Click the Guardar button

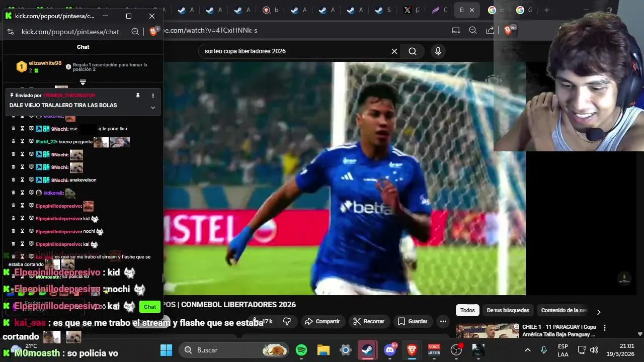click(412, 321)
